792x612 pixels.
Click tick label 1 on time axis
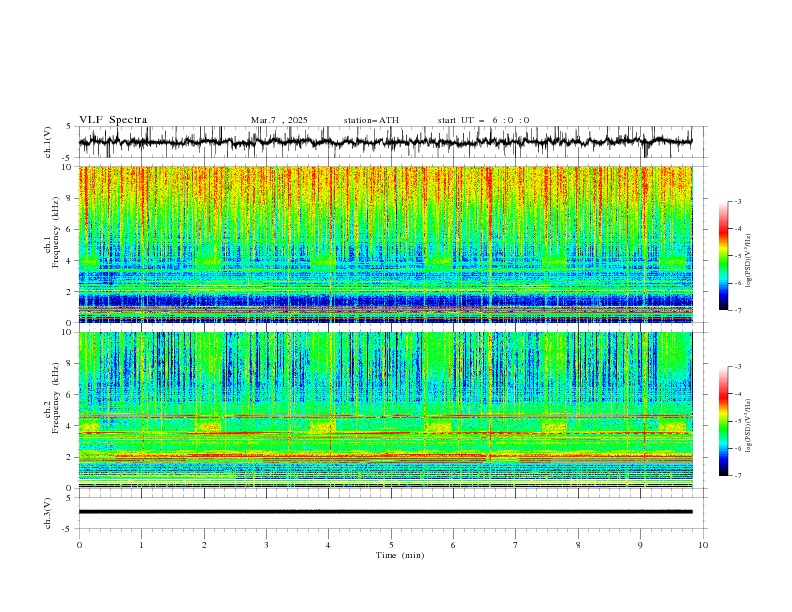coord(141,545)
